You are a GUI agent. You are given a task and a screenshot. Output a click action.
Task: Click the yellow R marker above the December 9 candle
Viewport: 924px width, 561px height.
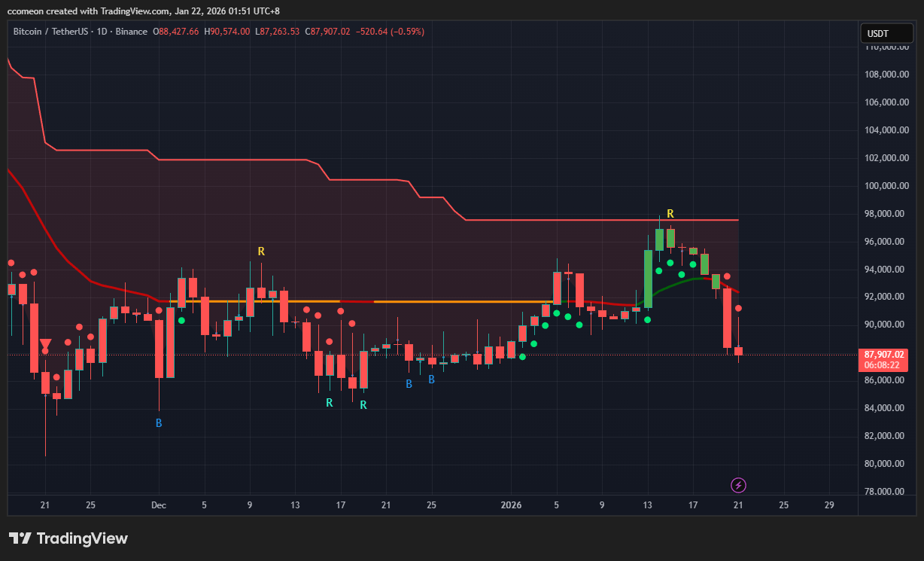click(x=261, y=251)
